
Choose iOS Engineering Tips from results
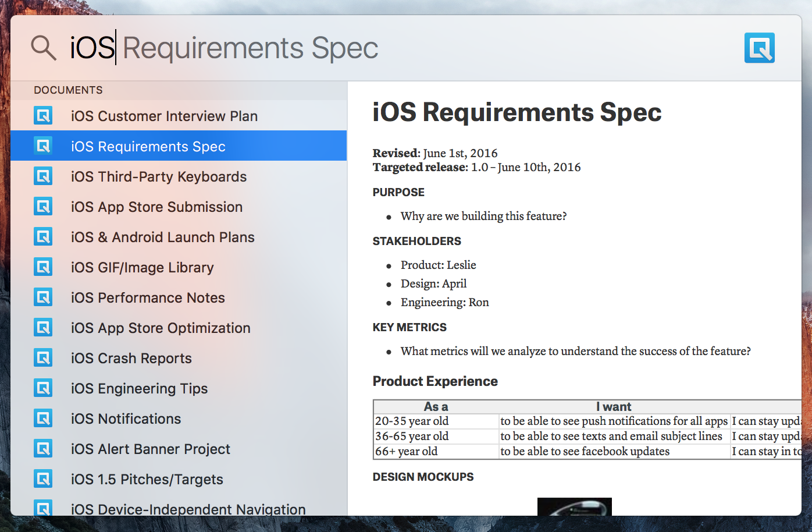(x=139, y=388)
